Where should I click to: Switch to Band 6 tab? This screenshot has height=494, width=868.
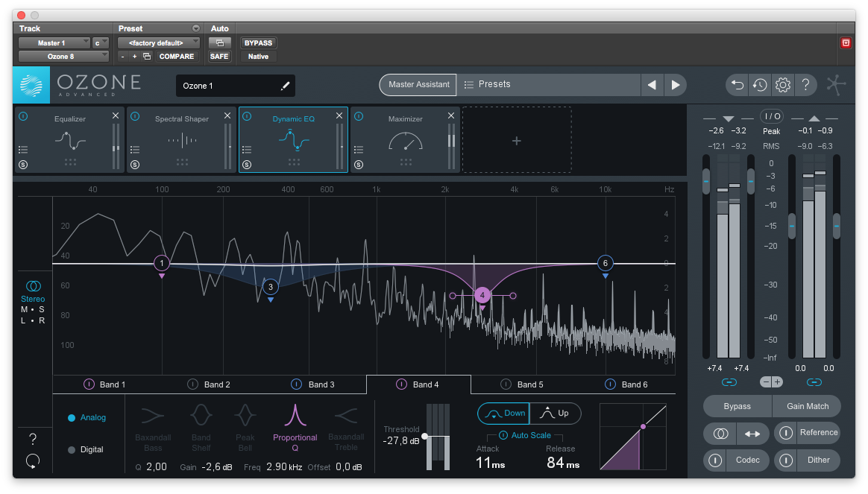click(626, 384)
